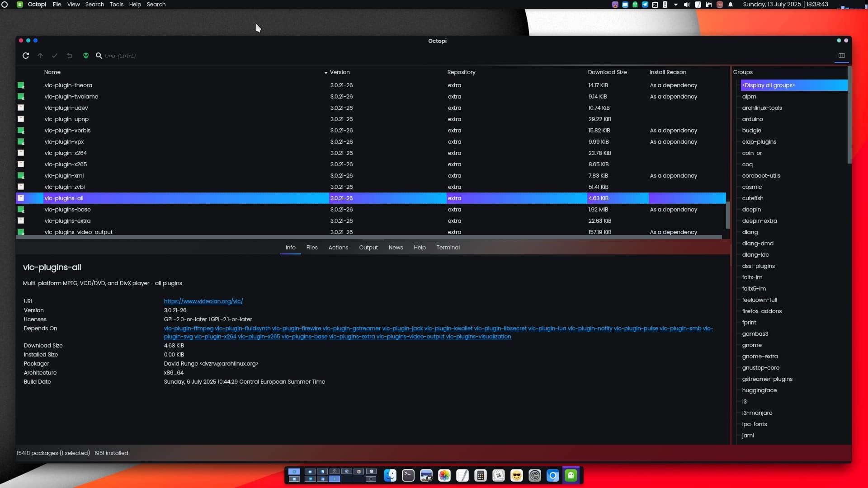Switch to the Actions tab
The height and width of the screenshot is (488, 868).
point(338,248)
